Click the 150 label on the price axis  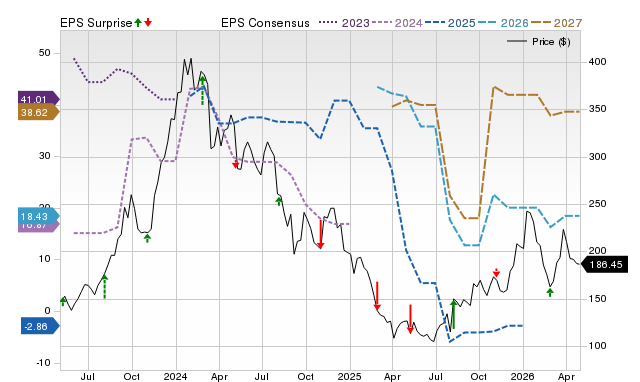[x=597, y=298]
